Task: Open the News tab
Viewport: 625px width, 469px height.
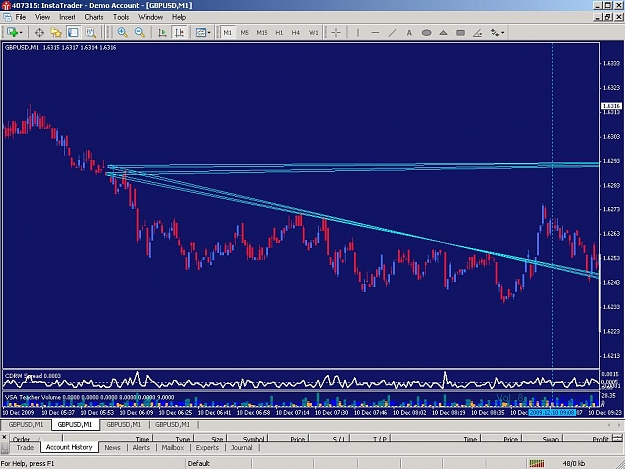Action: pos(112,447)
